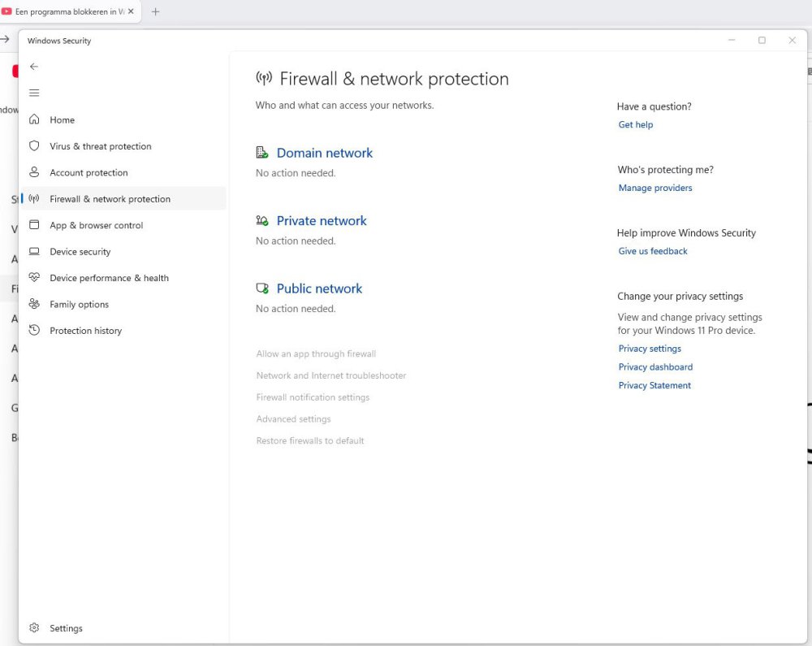Select Firewall & network protection item
The image size is (812, 646).
[x=124, y=199]
